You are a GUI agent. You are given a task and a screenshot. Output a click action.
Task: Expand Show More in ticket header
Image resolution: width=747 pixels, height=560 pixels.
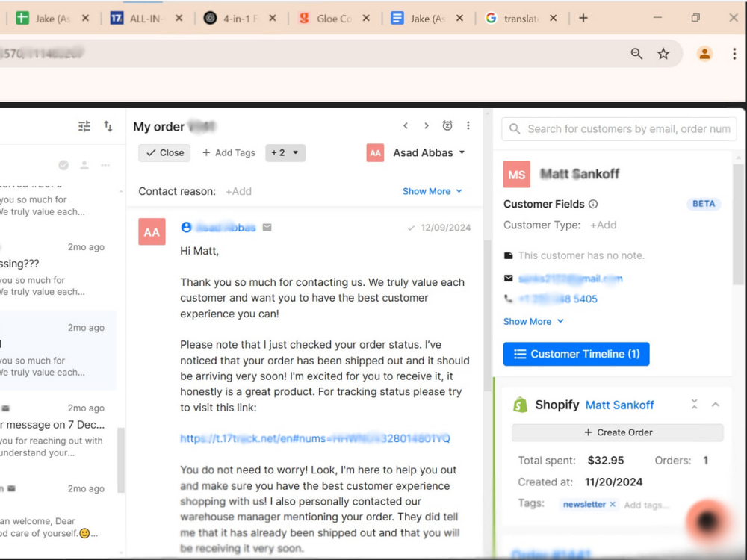point(432,191)
